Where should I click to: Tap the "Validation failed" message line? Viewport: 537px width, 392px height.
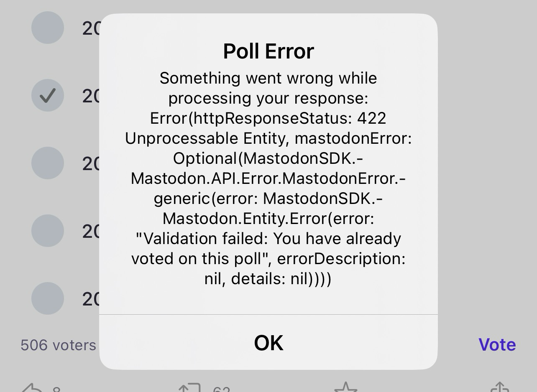[x=268, y=239]
